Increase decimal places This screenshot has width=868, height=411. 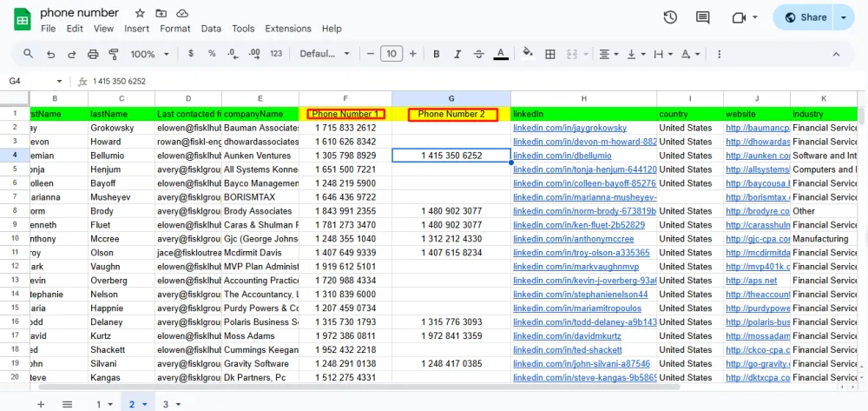[254, 54]
